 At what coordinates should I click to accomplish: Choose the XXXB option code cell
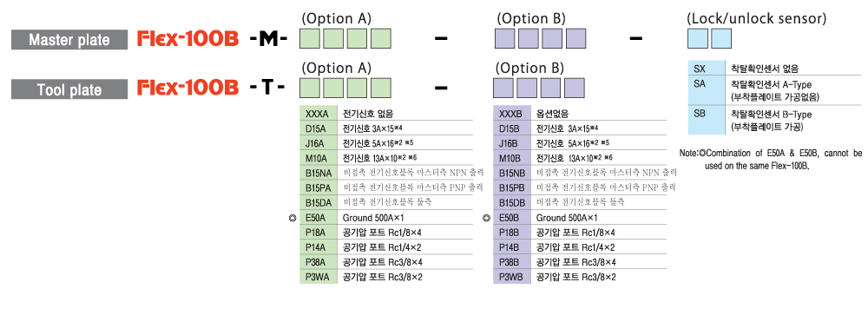click(511, 114)
